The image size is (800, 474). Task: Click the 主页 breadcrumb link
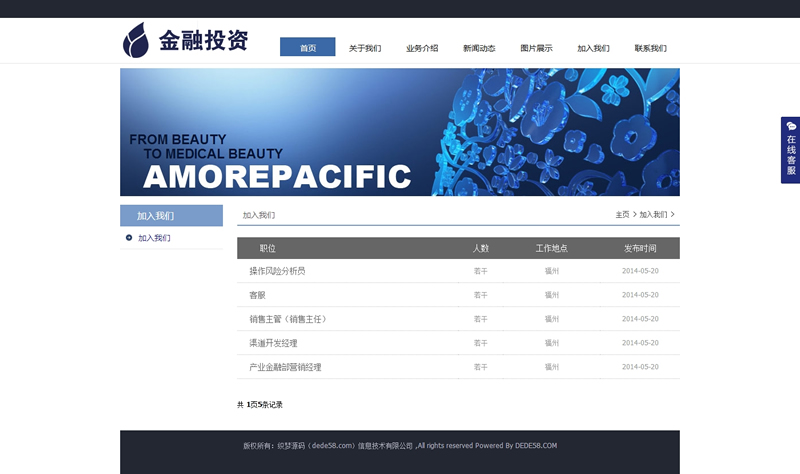tap(622, 215)
